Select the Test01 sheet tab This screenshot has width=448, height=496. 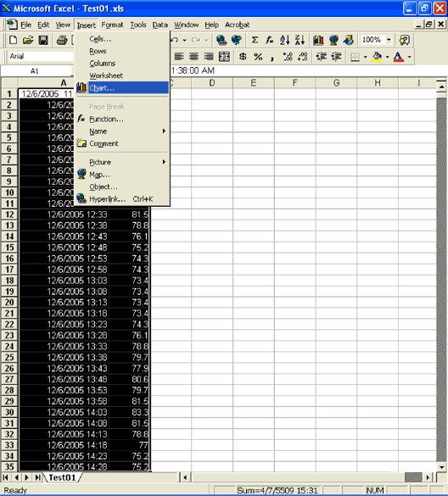pyautogui.click(x=63, y=477)
